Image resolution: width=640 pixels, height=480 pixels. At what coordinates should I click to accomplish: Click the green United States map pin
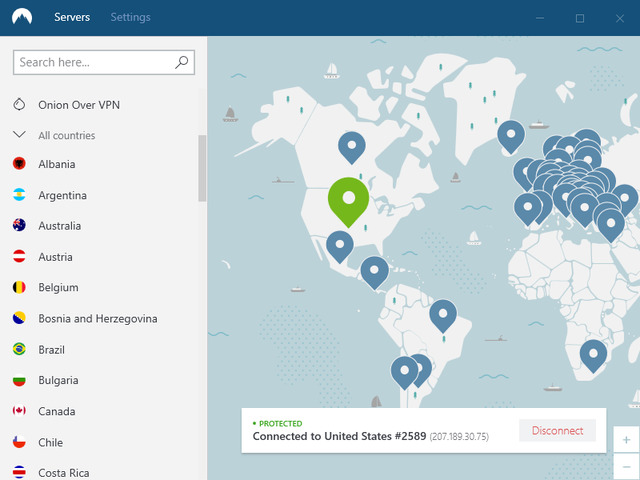349,200
